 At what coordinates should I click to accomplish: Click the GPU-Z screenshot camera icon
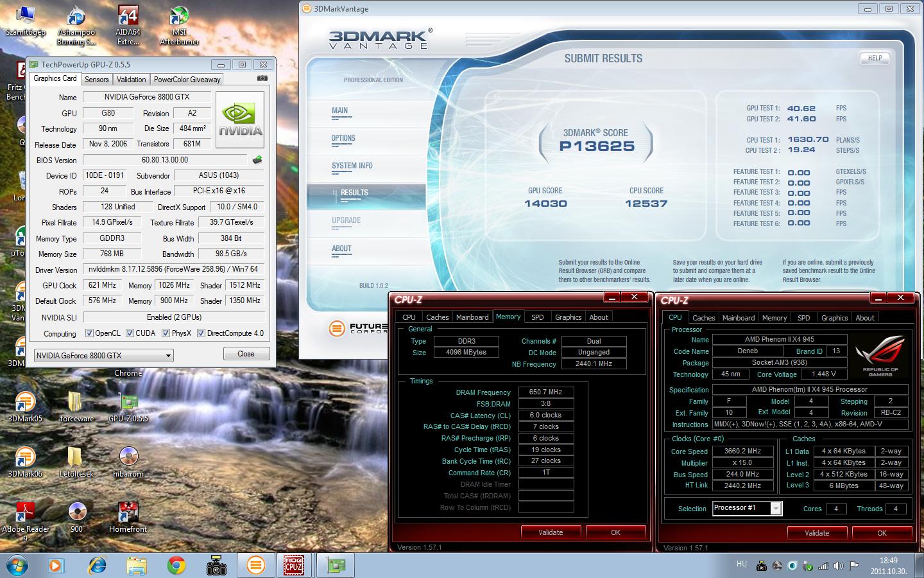262,78
